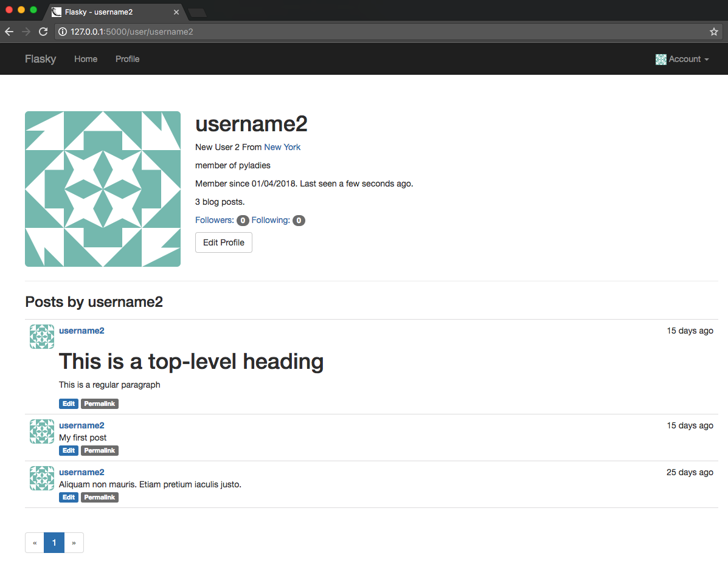The width and height of the screenshot is (728, 570).
Task: Close the Flasky browser tab
Action: [176, 12]
